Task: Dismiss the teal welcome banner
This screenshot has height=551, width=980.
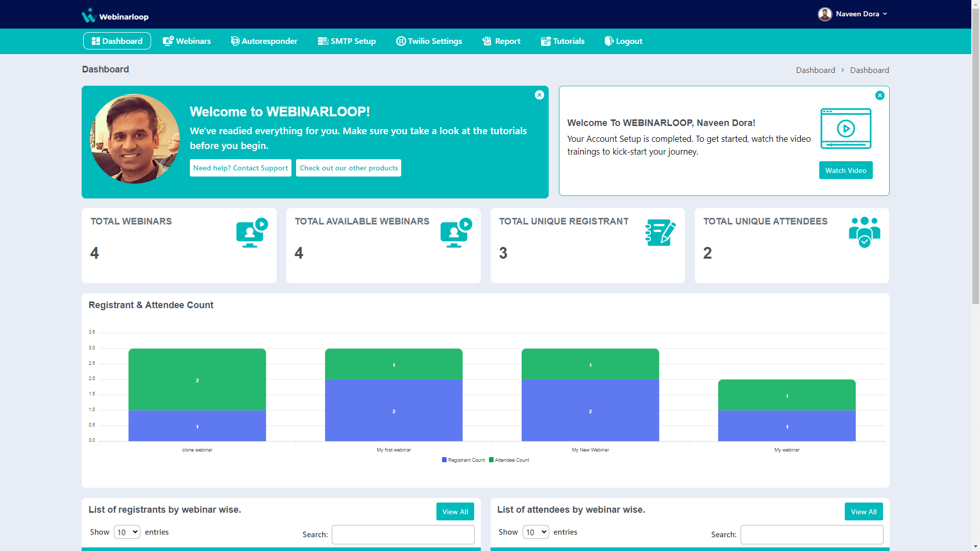Action: click(540, 95)
